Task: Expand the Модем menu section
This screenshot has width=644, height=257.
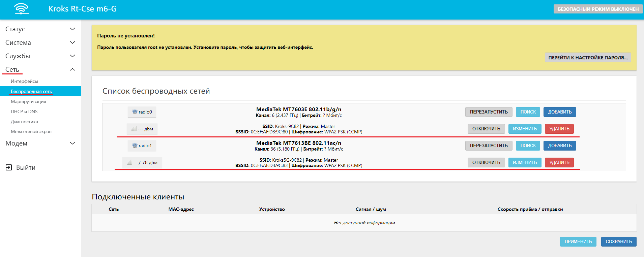Action: point(40,143)
